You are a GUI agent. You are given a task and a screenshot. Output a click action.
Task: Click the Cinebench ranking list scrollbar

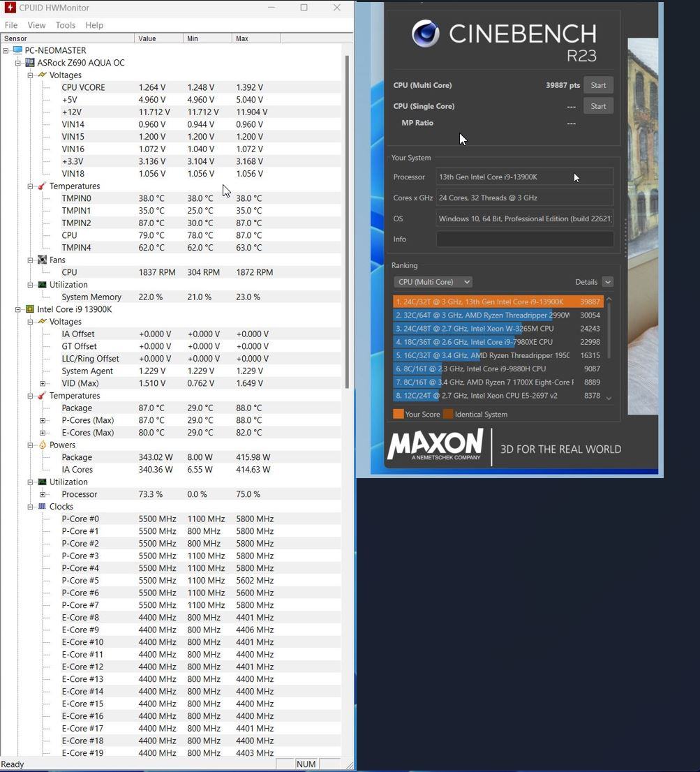tap(609, 330)
